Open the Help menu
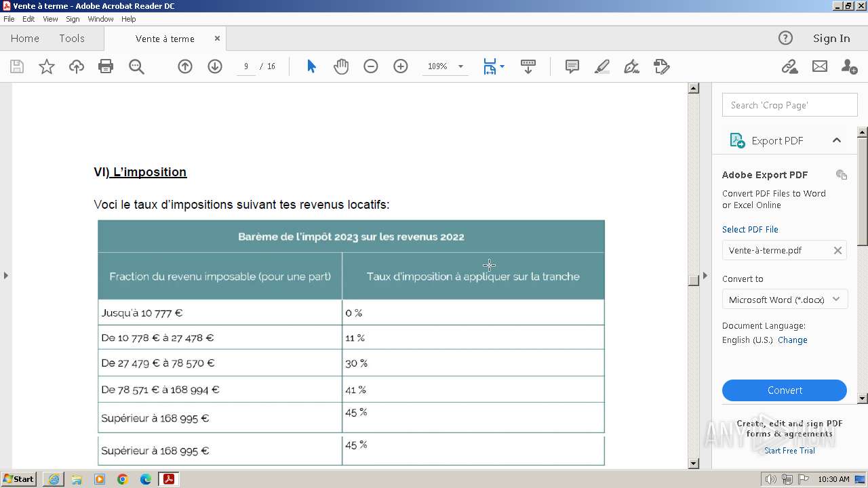Screen dimensions: 868x488 pos(128,19)
